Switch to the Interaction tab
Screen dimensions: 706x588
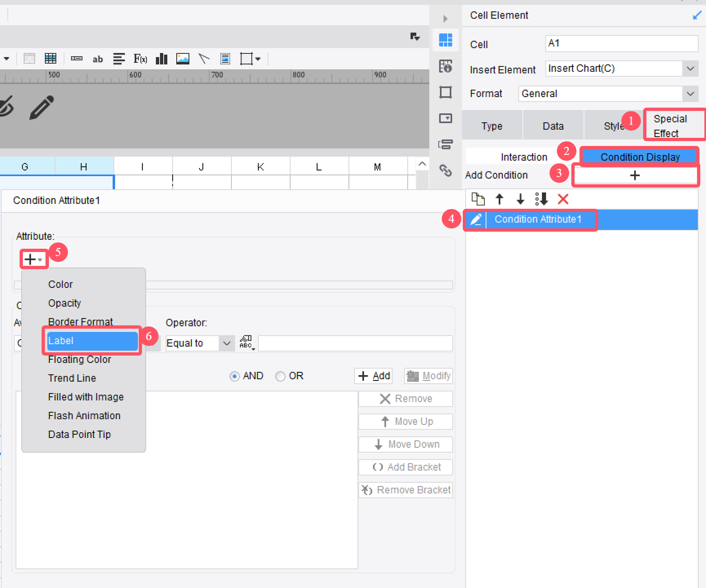coord(524,157)
